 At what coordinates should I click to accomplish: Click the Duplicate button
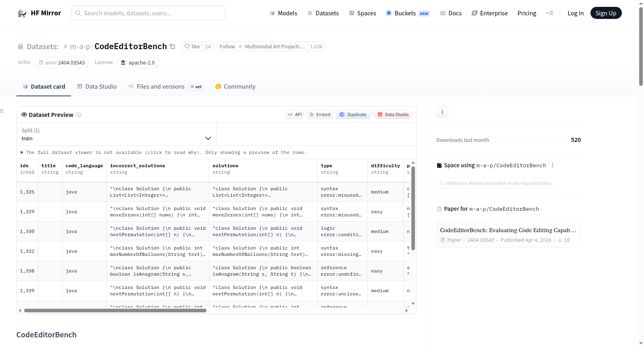tap(353, 114)
